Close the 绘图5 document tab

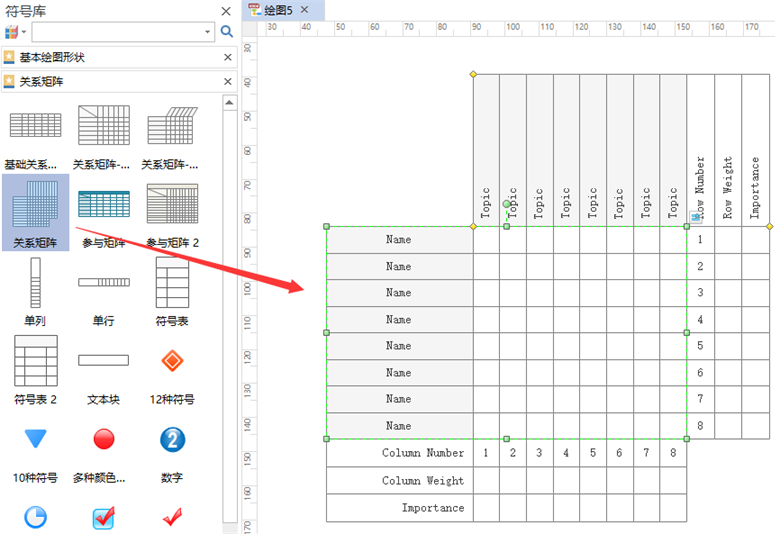point(304,9)
